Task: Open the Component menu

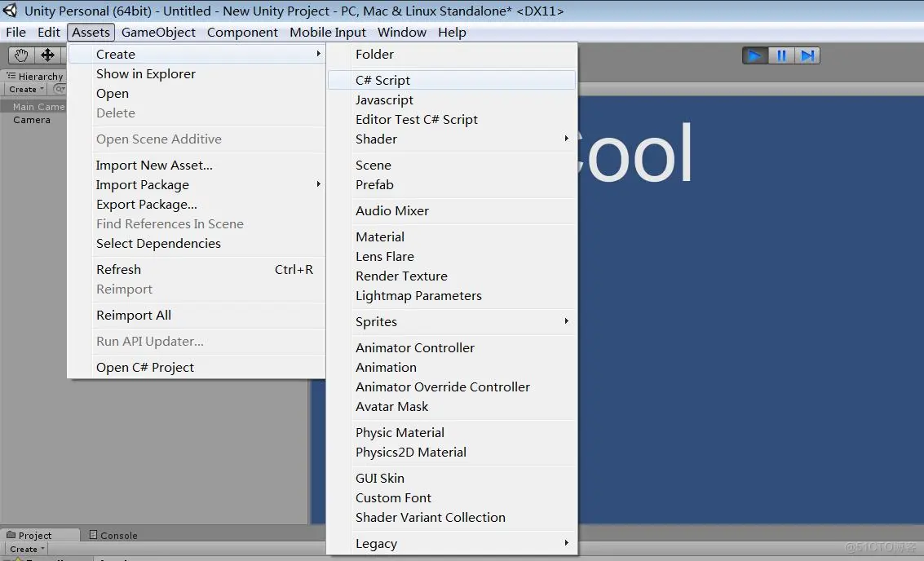Action: pos(242,33)
